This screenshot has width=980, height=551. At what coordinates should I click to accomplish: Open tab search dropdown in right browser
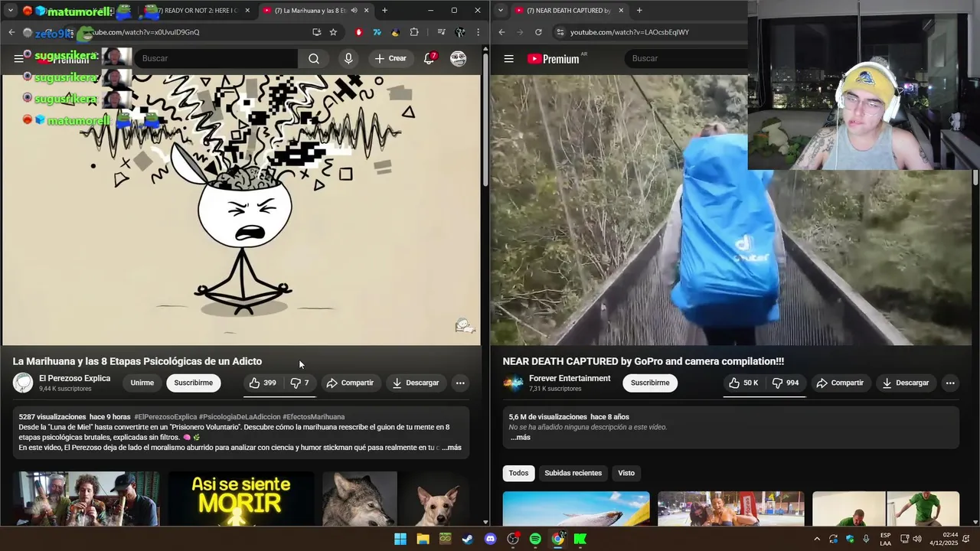pyautogui.click(x=500, y=11)
